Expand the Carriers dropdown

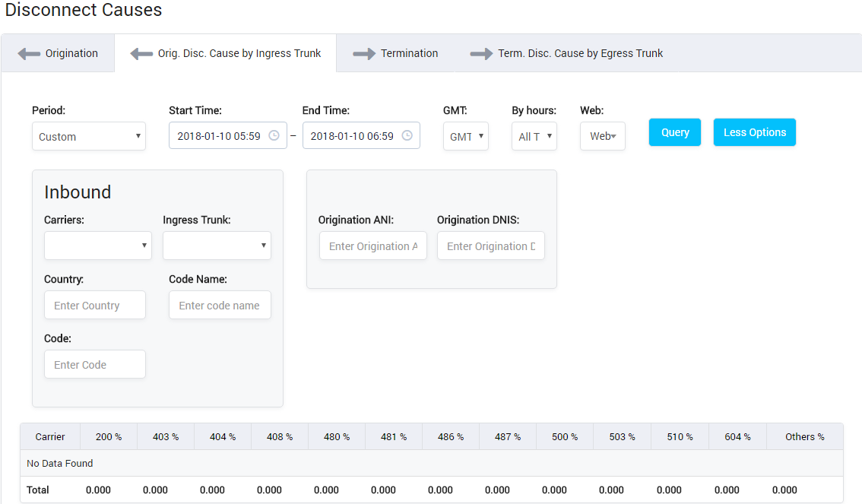click(x=97, y=246)
